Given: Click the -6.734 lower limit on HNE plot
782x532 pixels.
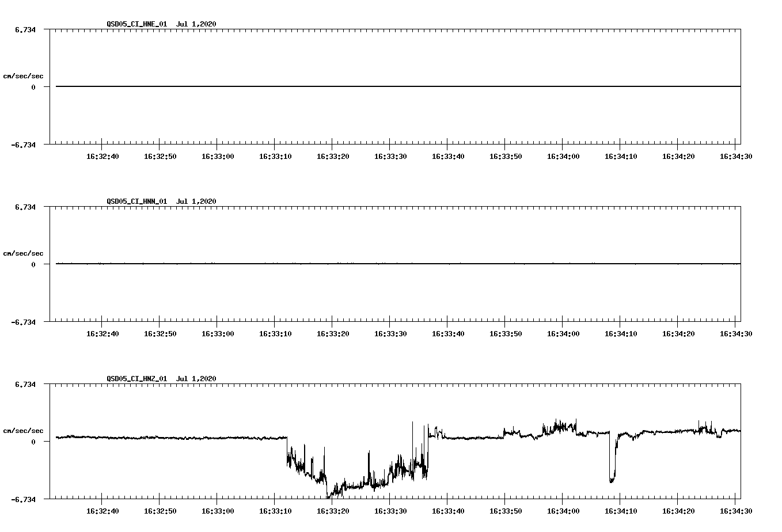Looking at the screenshot, I should [23, 145].
